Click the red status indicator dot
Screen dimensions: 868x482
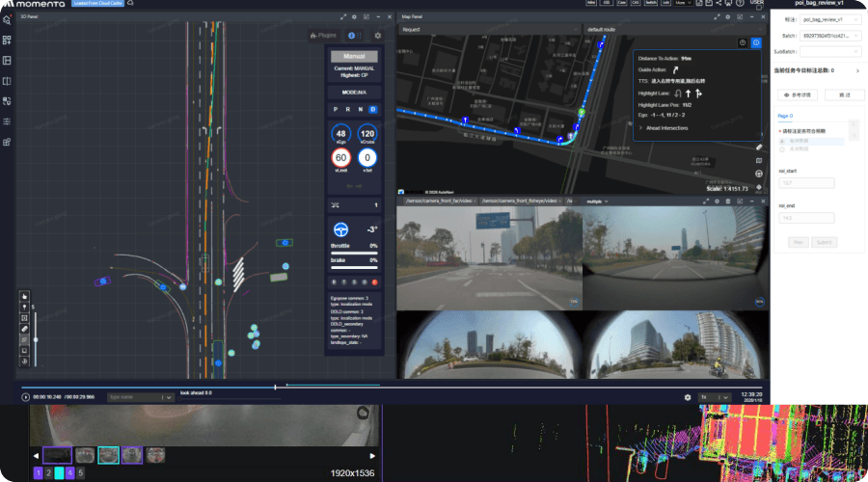point(375,282)
